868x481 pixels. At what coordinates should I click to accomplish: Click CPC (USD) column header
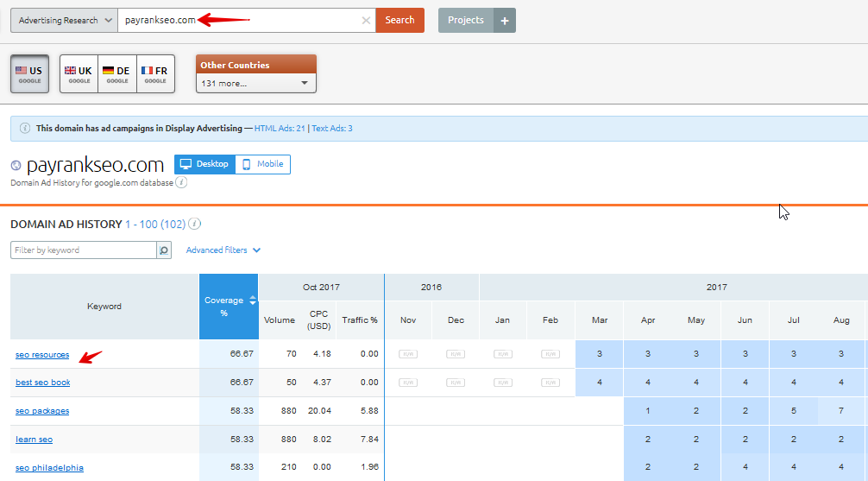[319, 320]
